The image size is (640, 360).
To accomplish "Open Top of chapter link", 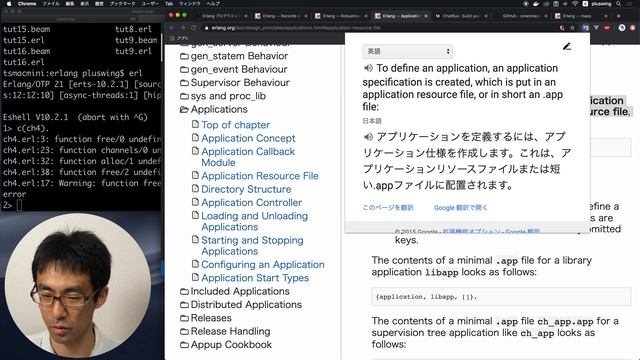I will coord(236,125).
